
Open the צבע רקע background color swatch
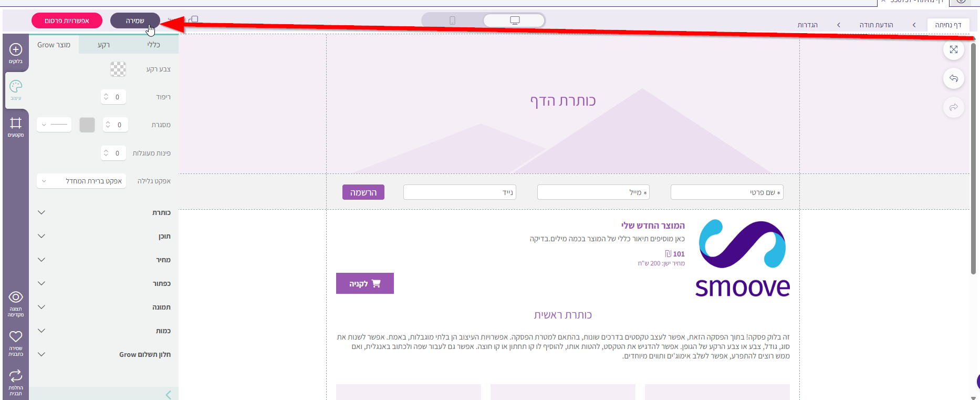(118, 69)
